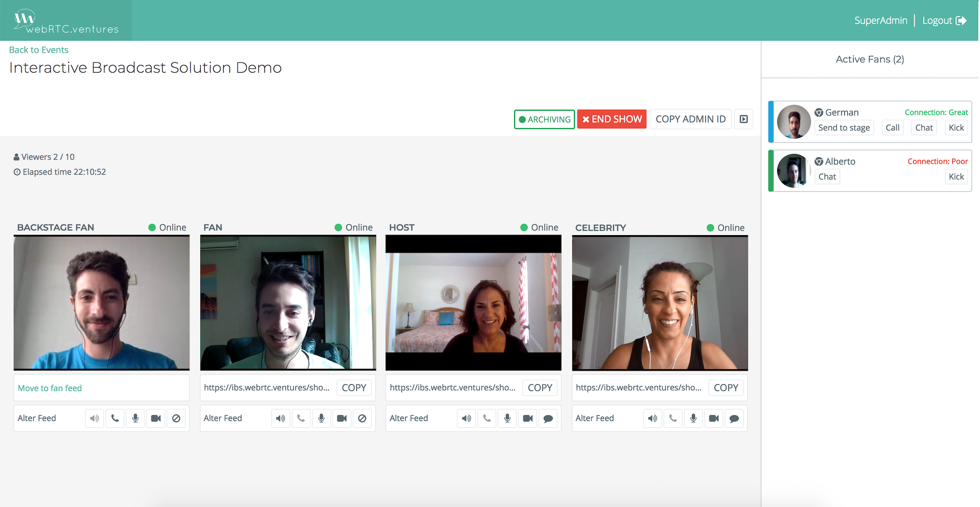
Task: Toggle the Fan feed video camera
Action: (x=342, y=418)
